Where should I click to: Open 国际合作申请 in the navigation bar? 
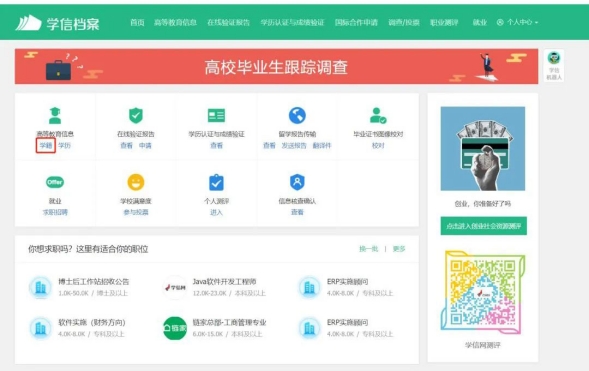coord(356,23)
